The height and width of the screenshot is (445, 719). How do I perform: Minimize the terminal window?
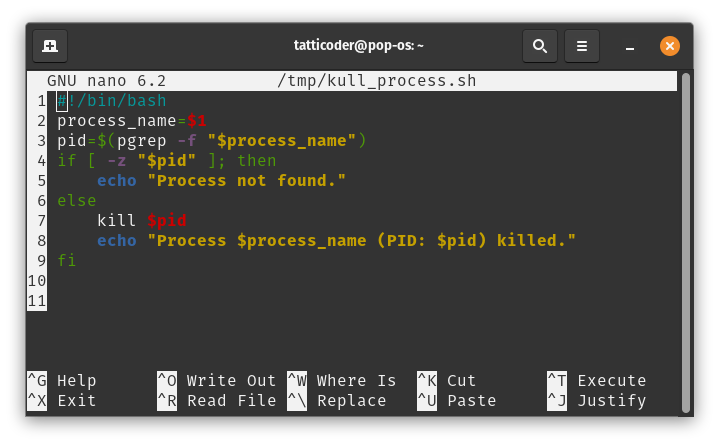coord(630,46)
